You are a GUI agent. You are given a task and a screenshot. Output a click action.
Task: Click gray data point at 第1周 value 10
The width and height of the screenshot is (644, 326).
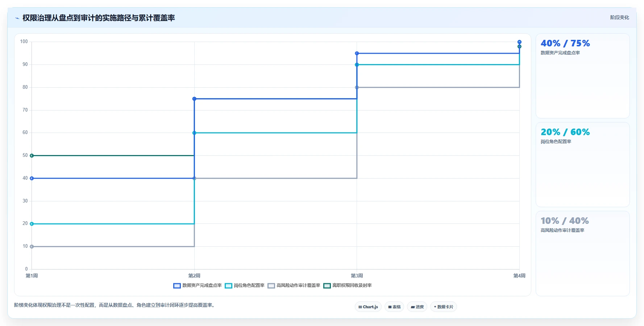tap(32, 247)
